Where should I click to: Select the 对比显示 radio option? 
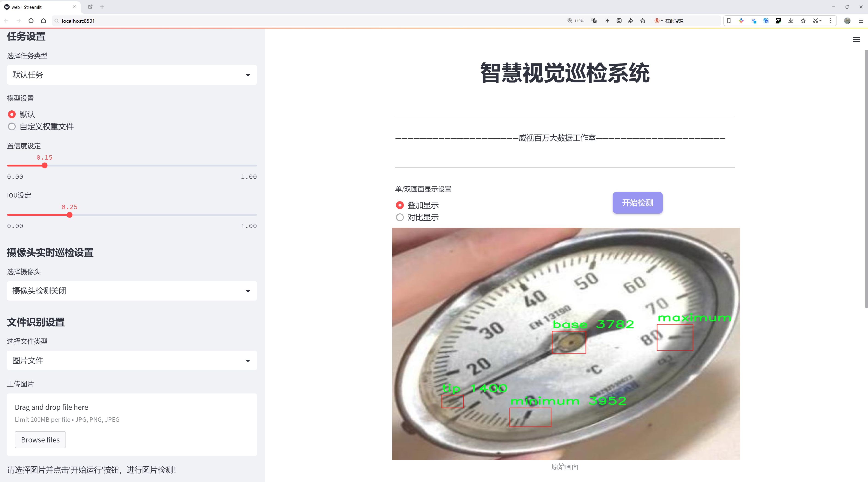pyautogui.click(x=400, y=217)
